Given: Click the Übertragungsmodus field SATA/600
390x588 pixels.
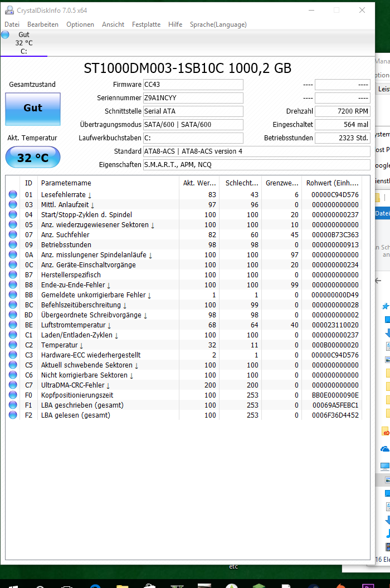Looking at the screenshot, I should pos(193,125).
